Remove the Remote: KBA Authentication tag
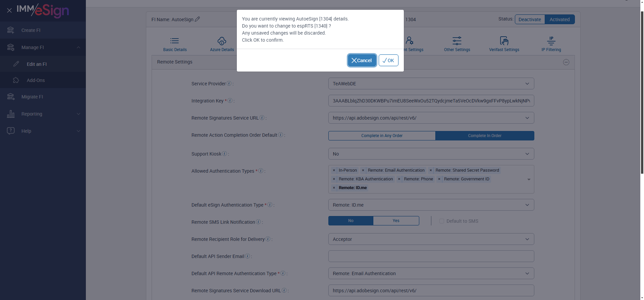Image resolution: width=644 pixels, height=300 pixels. 334,179
